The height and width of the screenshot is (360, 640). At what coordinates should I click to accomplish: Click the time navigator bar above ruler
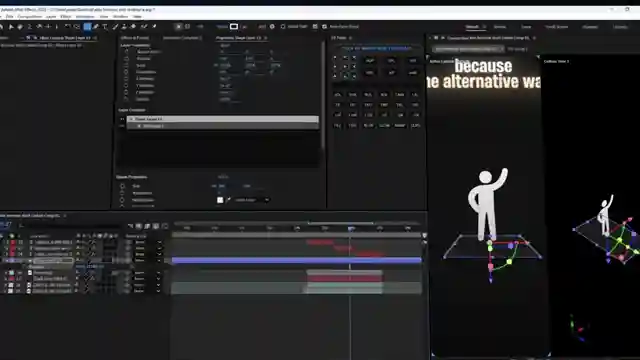(341, 223)
